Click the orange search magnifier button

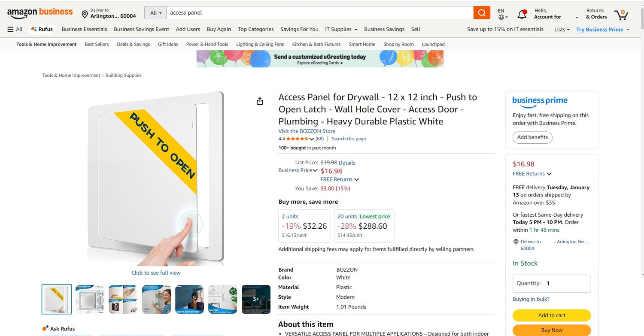[482, 13]
